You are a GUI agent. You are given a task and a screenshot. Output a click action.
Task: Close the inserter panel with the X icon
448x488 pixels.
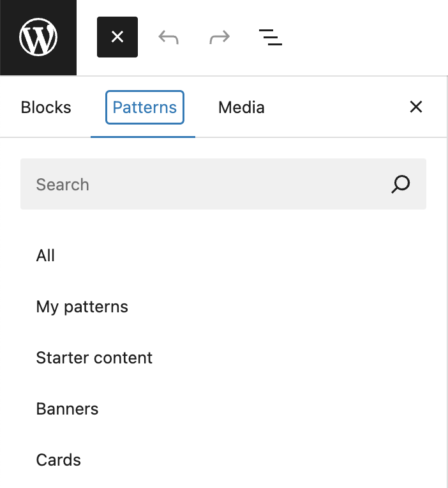[x=415, y=107]
